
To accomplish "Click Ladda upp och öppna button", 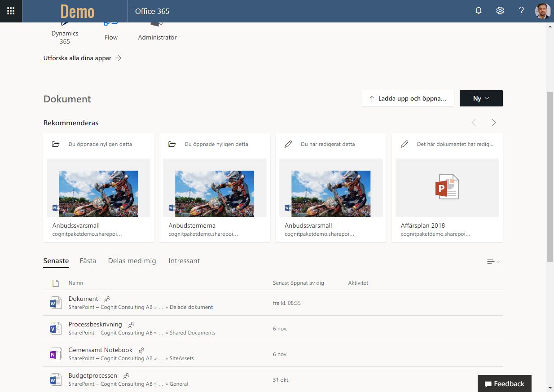I will pos(408,98).
